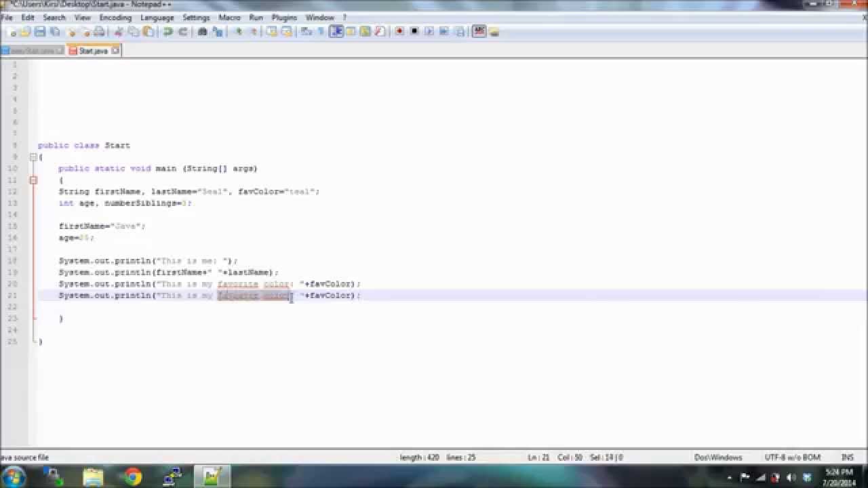
Task: Open the Replace toolbar icon
Action: [218, 32]
